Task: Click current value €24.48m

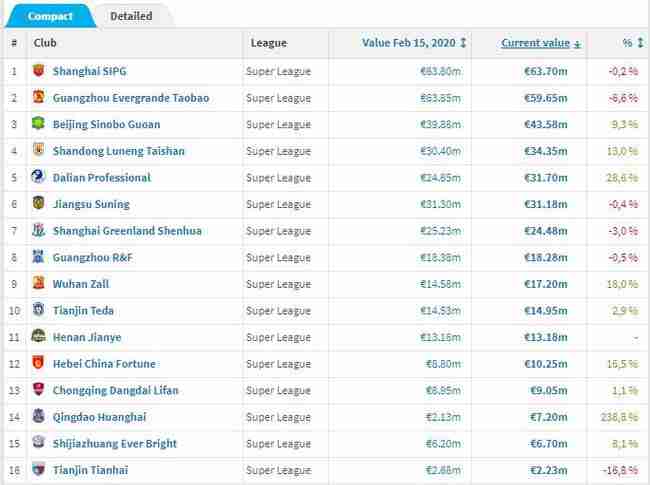Action: pos(546,230)
